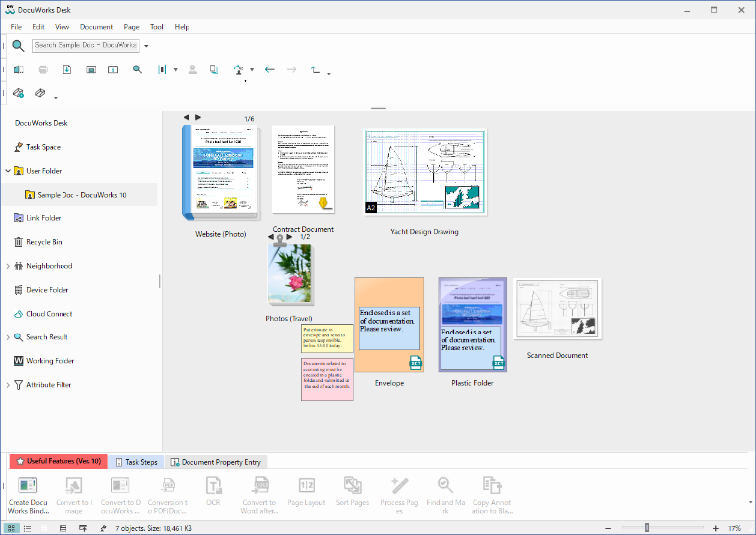Click the Create DocuWorks Binder icon
The height and width of the screenshot is (535, 756).
click(x=28, y=486)
